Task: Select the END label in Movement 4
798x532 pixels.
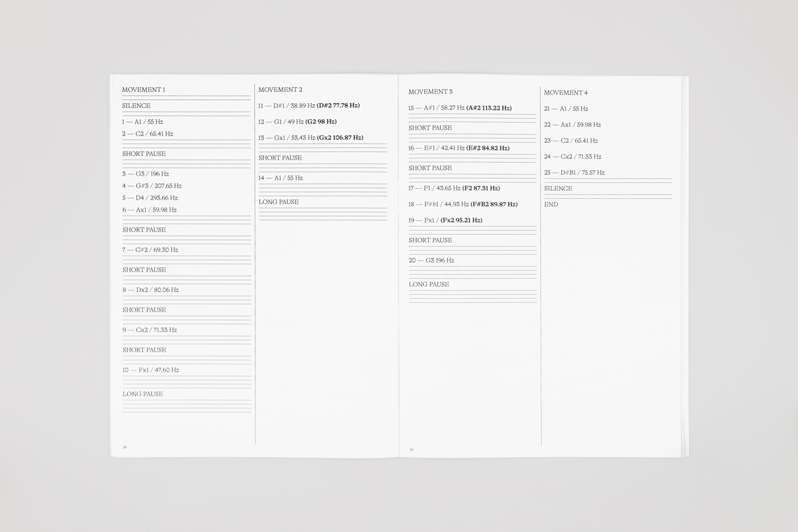Action: (551, 205)
